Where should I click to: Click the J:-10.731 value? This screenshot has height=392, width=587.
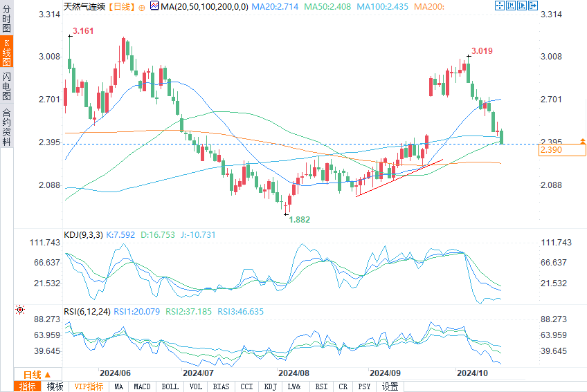pyautogui.click(x=198, y=235)
